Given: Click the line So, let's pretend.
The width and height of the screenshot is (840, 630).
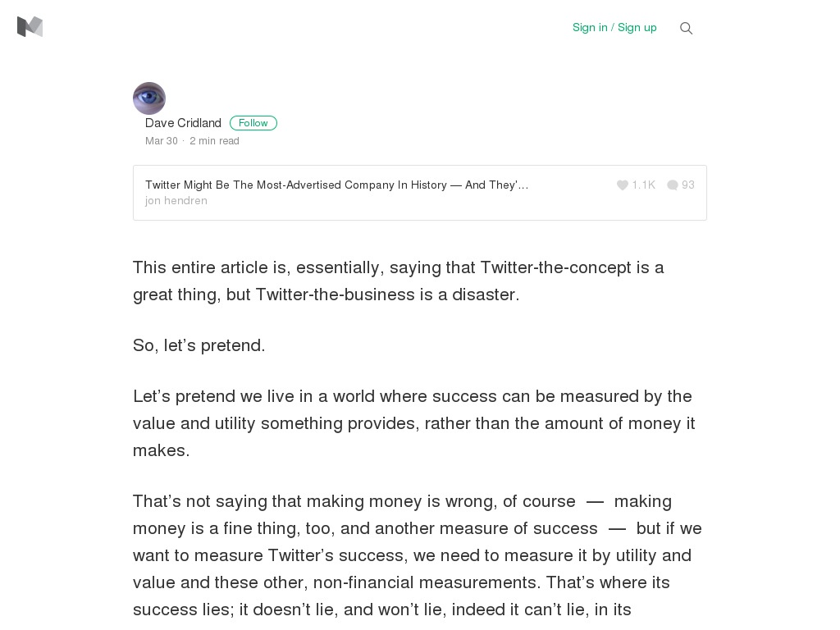Looking at the screenshot, I should point(199,345).
